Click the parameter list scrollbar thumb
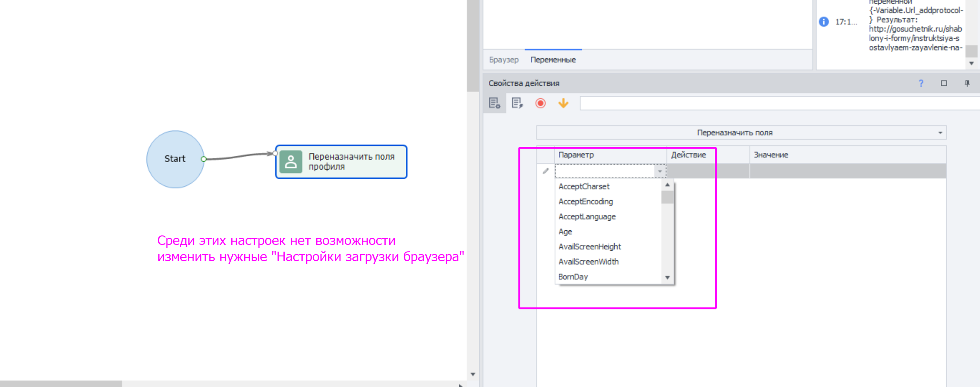Image resolution: width=980 pixels, height=387 pixels. pos(667,197)
